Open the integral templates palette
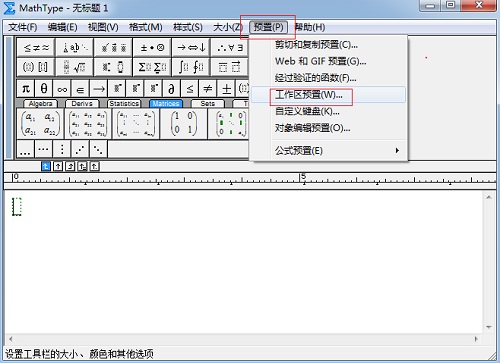Screen dimensions: 500x363 click(191, 67)
